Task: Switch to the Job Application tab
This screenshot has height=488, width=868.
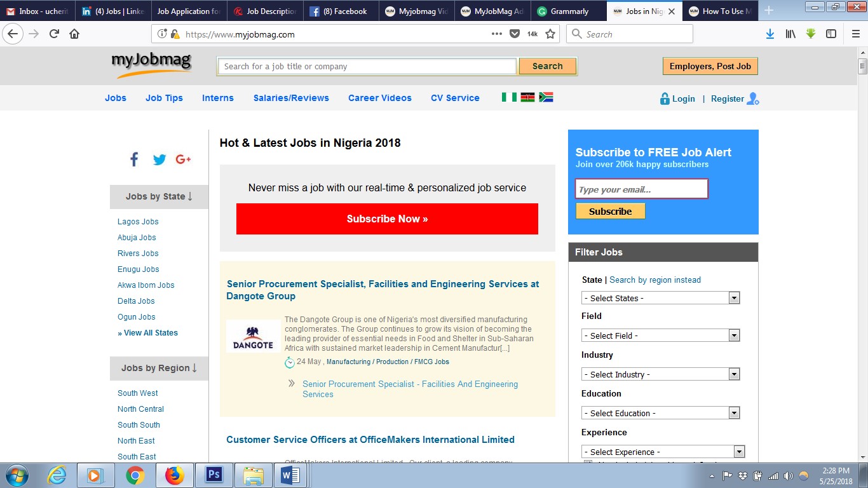Action: pyautogui.click(x=189, y=11)
